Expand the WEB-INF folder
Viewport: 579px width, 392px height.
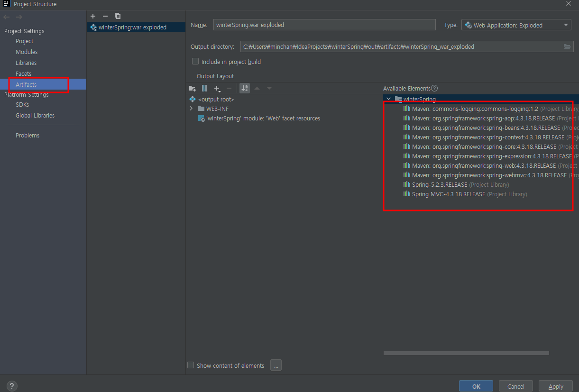pos(191,109)
